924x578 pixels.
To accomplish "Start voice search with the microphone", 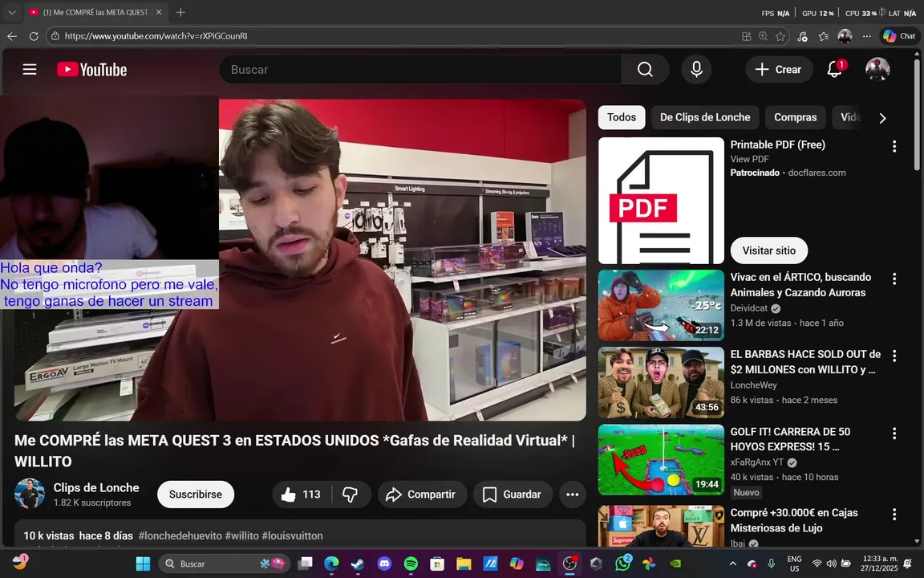I will pos(696,70).
